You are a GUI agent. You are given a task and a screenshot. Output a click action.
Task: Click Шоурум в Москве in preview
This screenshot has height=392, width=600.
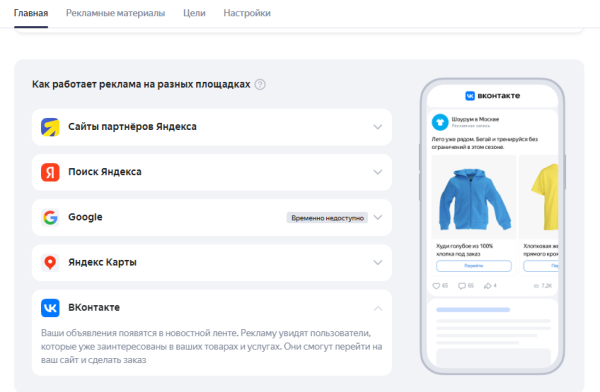point(475,119)
